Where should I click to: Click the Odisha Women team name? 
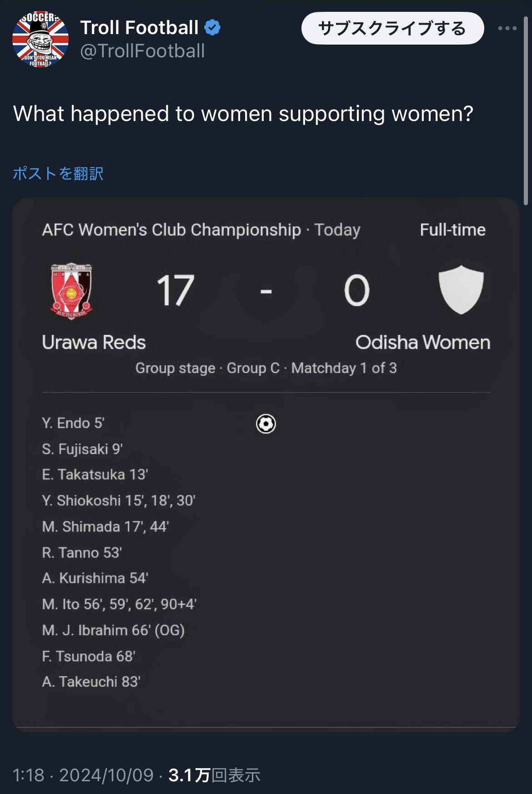pyautogui.click(x=423, y=342)
